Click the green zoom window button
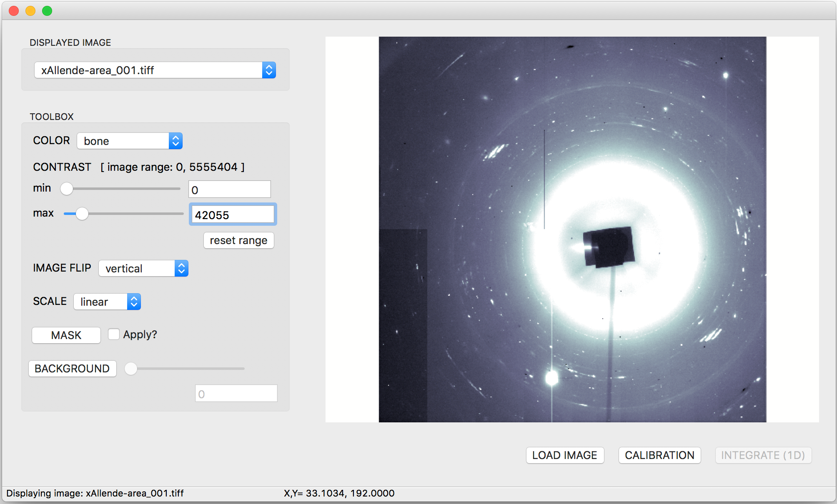The image size is (837, 504). [47, 11]
